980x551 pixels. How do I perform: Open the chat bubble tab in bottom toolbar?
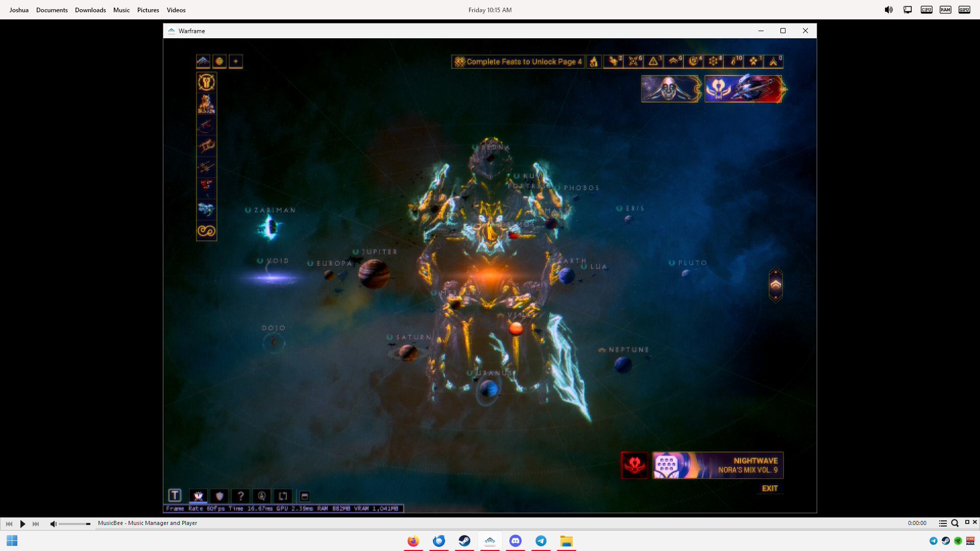click(x=262, y=496)
